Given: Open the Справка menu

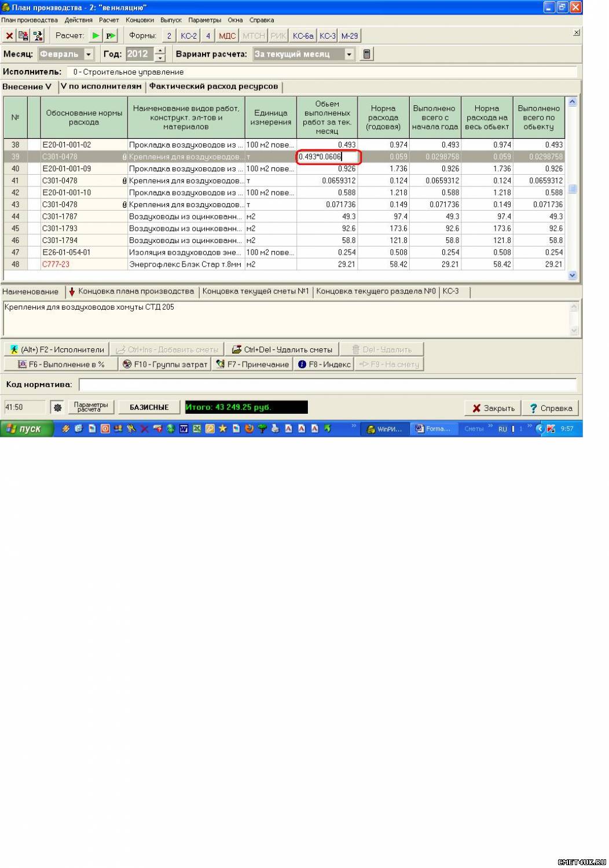Looking at the screenshot, I should click(262, 20).
